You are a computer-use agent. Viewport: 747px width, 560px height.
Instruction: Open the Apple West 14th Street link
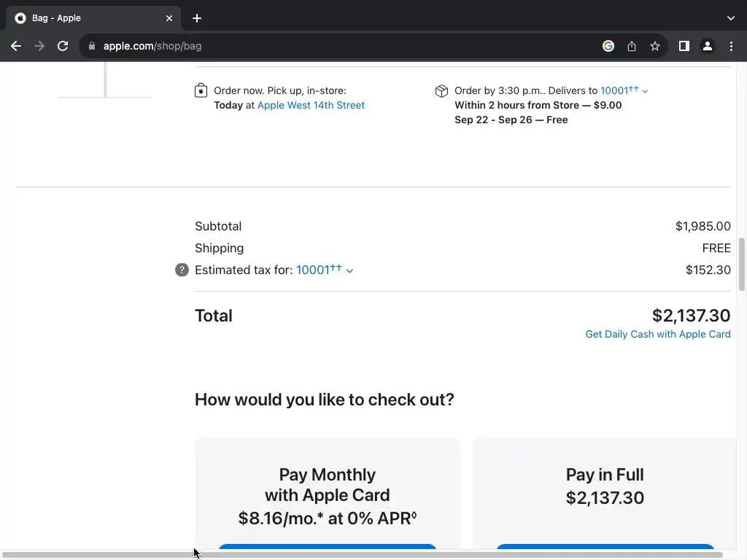311,105
